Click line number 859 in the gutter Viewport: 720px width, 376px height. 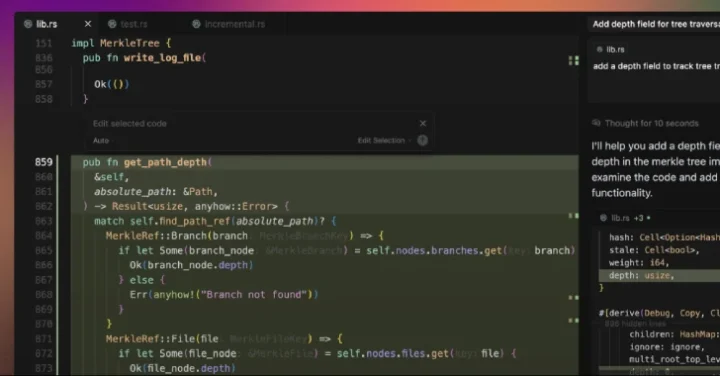click(x=44, y=162)
